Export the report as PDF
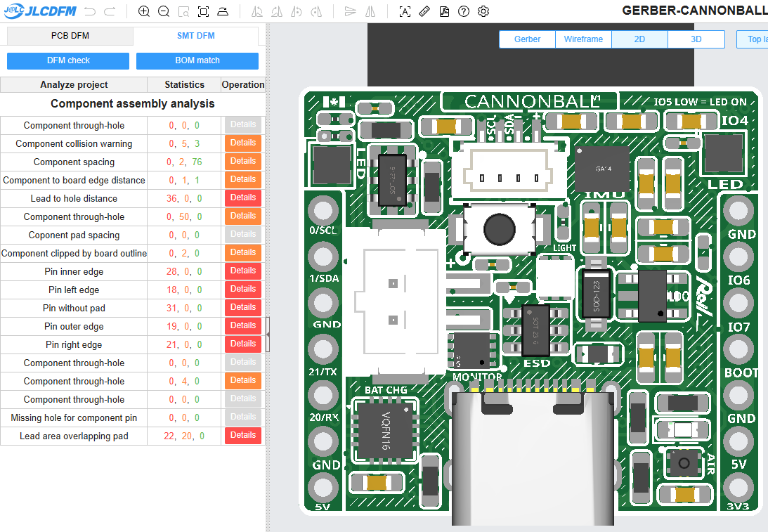 (444, 11)
